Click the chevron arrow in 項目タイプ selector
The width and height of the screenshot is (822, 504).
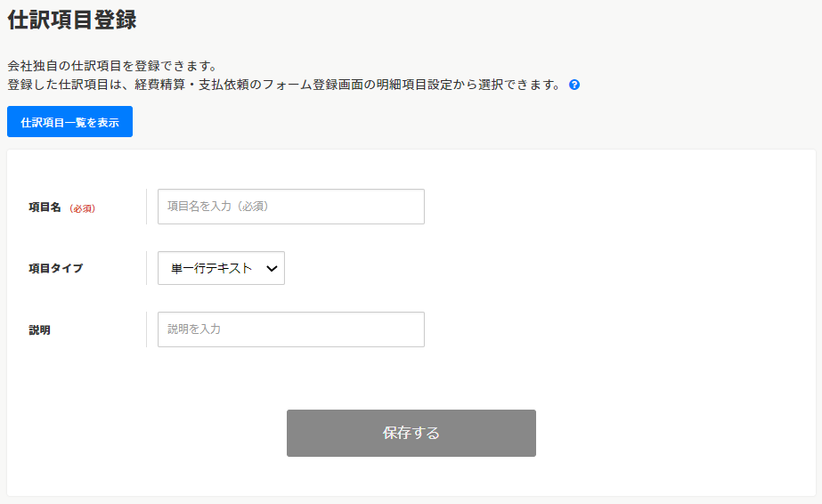point(272,268)
